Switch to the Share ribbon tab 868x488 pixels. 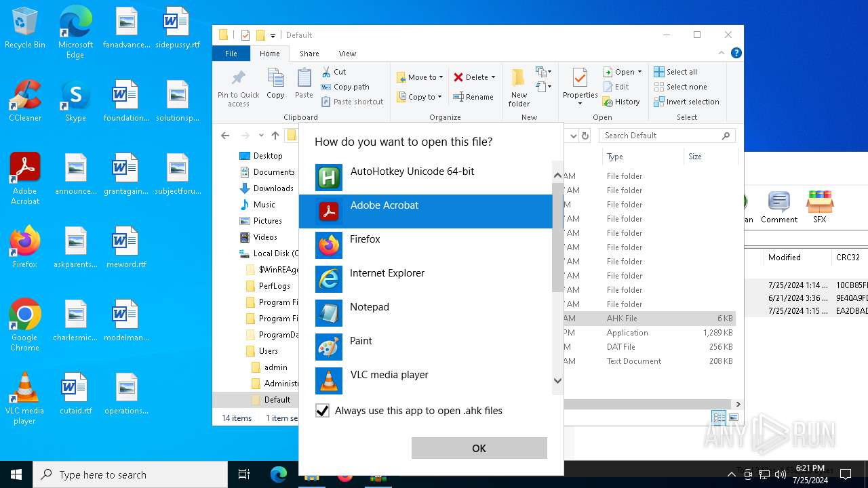click(x=309, y=54)
